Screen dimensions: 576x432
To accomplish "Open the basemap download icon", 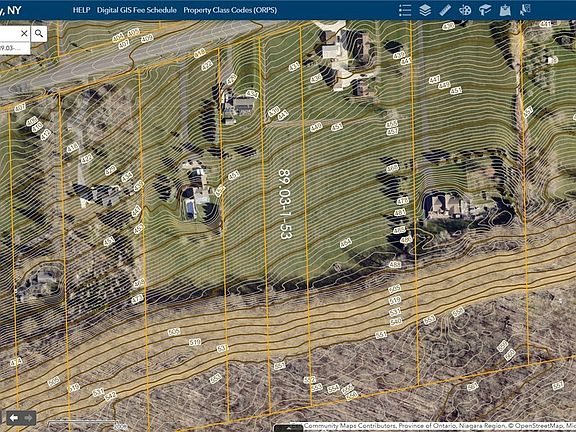I will click(505, 10).
